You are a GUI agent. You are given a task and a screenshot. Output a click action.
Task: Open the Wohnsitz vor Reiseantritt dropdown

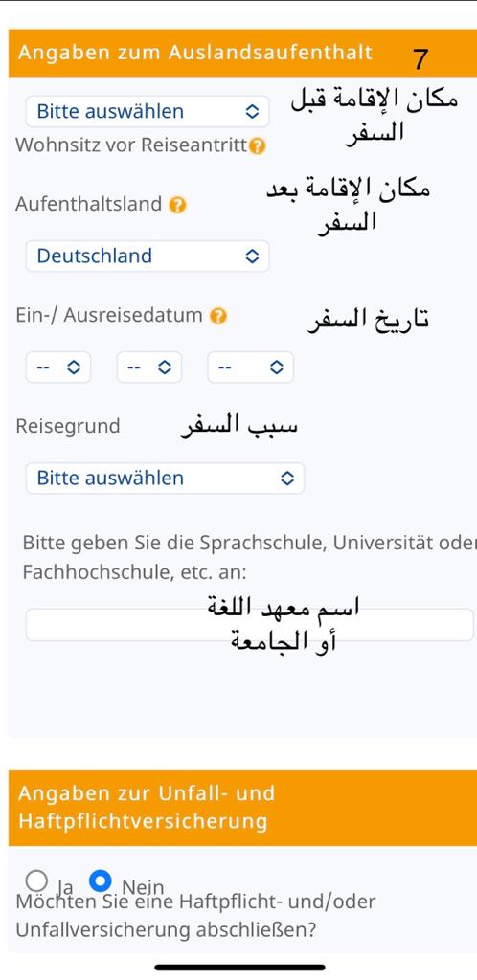pyautogui.click(x=148, y=112)
